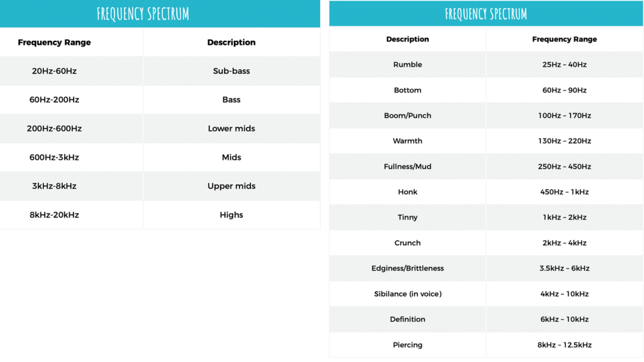Image resolution: width=644 pixels, height=362 pixels.
Task: Select the 600Hz-3kHz range cell
Action: pos(54,157)
